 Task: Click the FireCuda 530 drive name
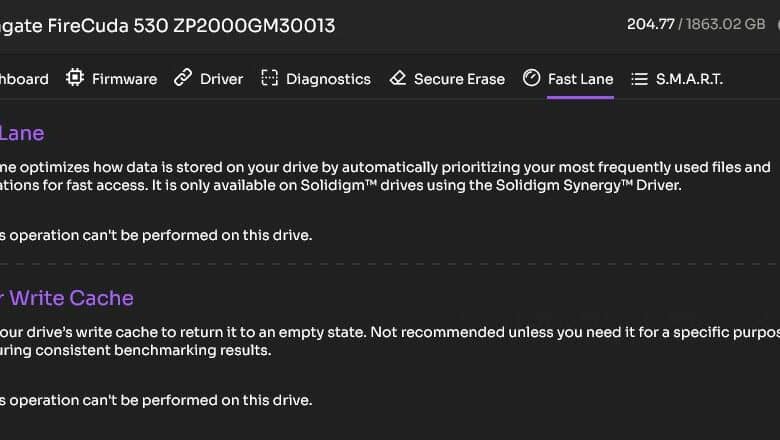[167, 26]
